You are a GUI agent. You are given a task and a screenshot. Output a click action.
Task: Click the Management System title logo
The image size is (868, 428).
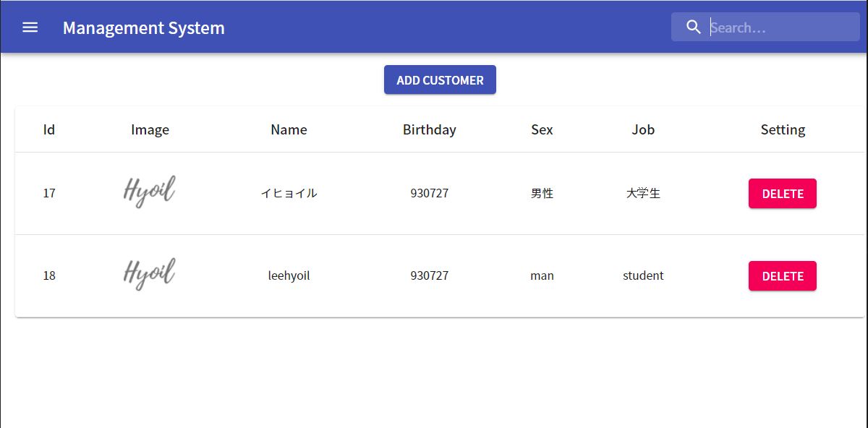(143, 27)
